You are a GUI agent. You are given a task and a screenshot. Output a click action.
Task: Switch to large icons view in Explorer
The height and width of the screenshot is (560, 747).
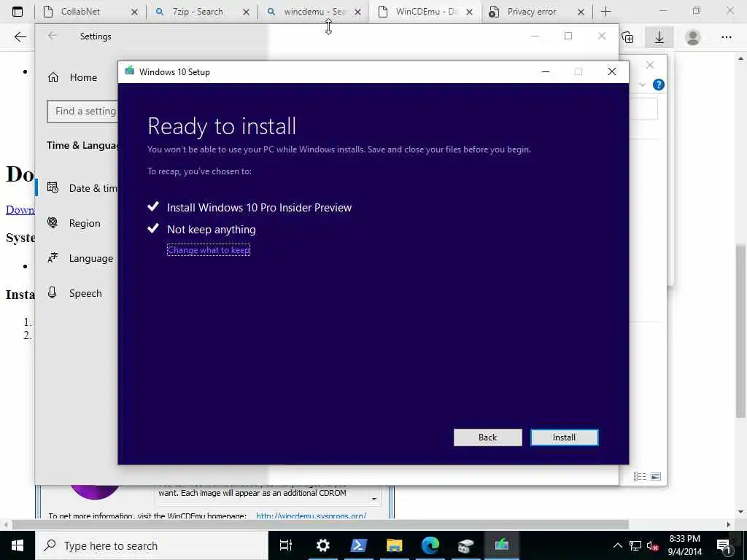656,476
